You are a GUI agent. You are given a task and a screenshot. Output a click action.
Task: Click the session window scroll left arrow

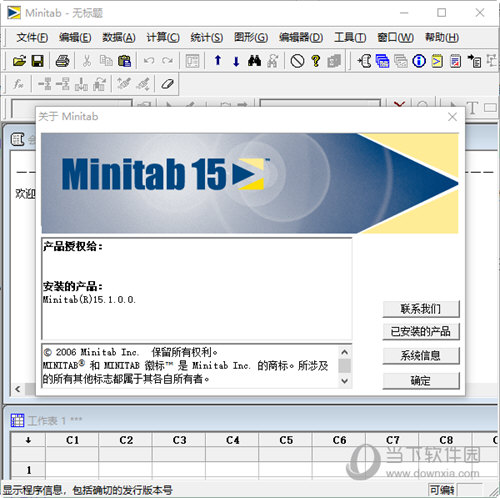pos(18,389)
